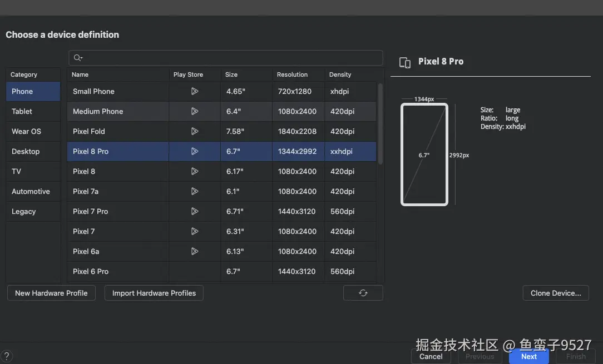Select the Automotive category
The image size is (603, 364).
33,191
